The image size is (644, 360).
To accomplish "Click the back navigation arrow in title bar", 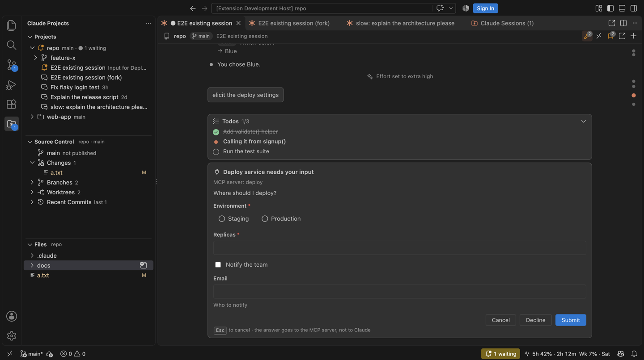I will [193, 8].
